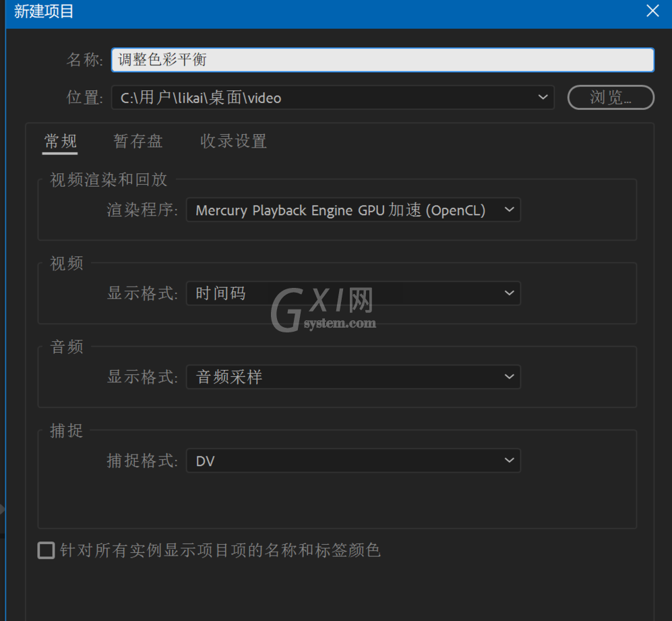This screenshot has height=621, width=672.
Task: Close the 新建项目 dialog
Action: (652, 11)
